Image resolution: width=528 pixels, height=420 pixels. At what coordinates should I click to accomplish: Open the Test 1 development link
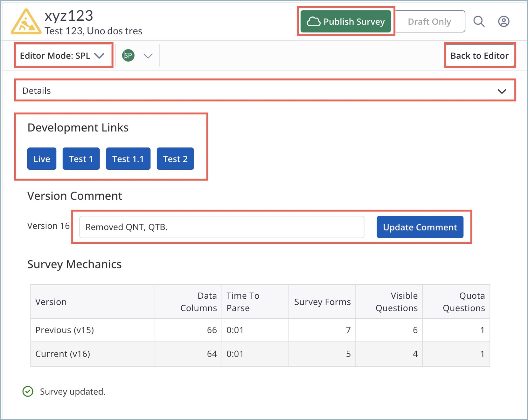(x=81, y=159)
